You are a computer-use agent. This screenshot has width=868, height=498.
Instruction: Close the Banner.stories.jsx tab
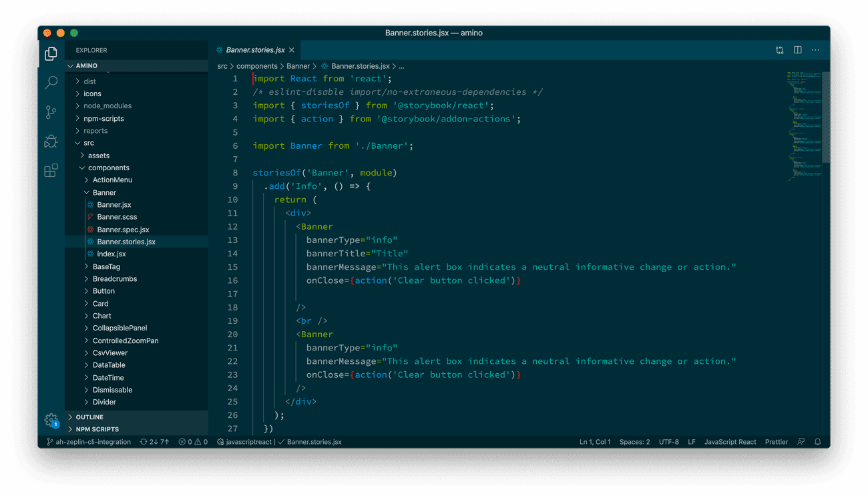292,50
